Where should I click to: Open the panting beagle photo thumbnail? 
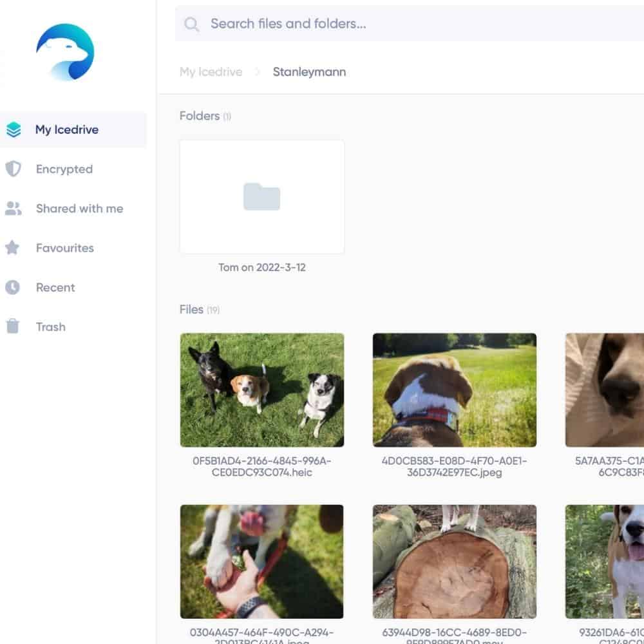[605, 562]
